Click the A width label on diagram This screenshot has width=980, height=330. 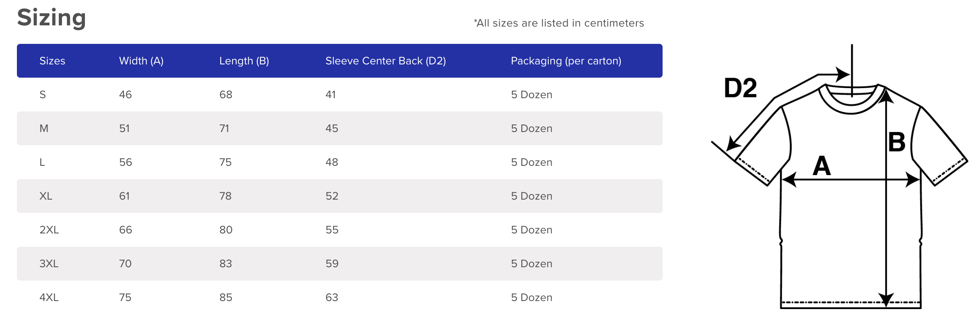click(821, 166)
